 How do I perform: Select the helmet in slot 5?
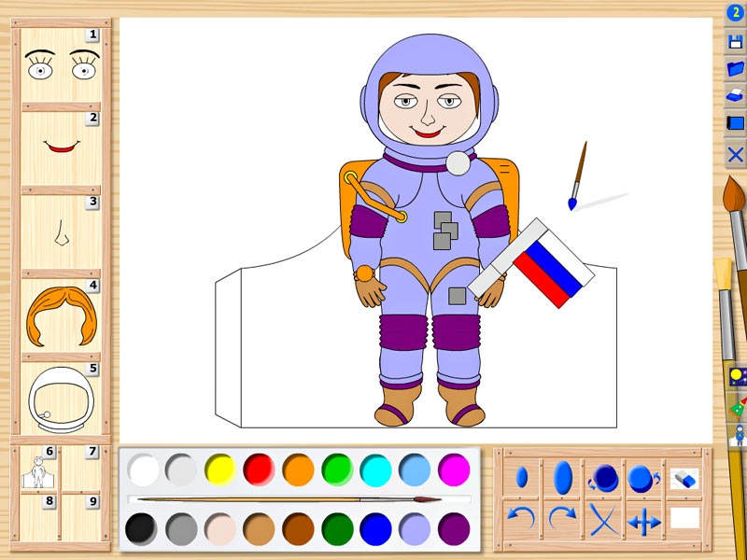(x=61, y=399)
